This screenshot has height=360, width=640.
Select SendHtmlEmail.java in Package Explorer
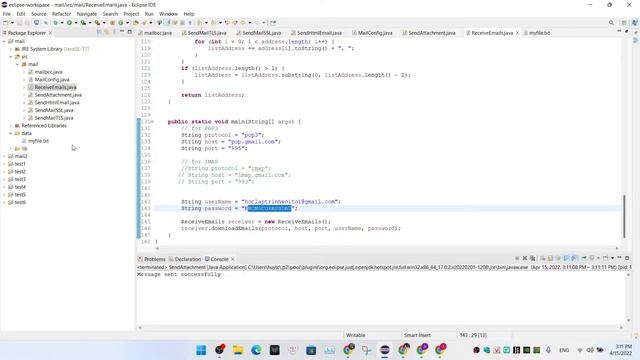click(57, 102)
